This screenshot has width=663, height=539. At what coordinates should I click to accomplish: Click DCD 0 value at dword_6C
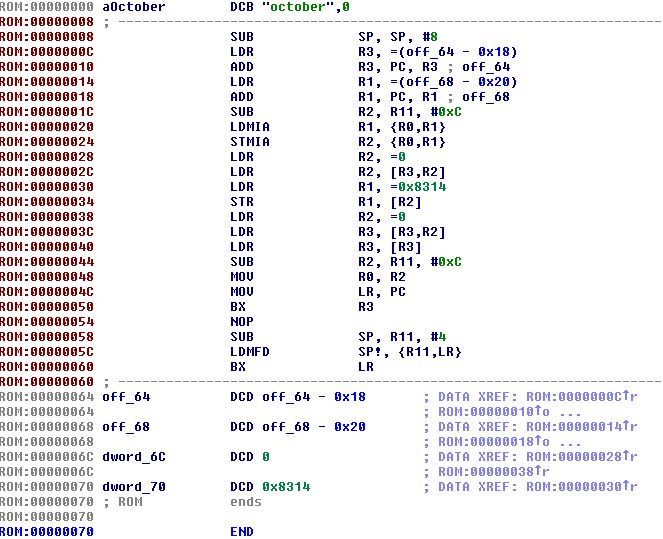pos(266,457)
